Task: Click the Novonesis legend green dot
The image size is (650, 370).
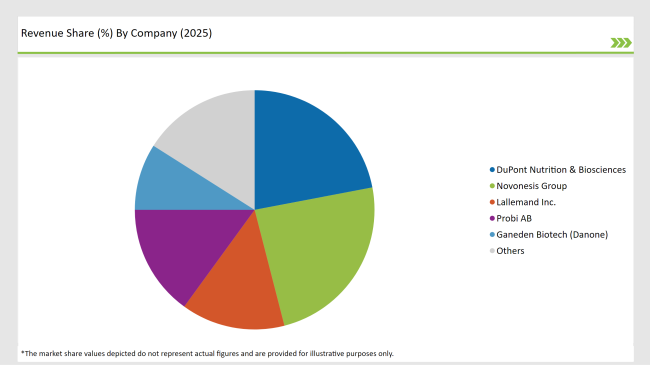Action: pos(492,186)
